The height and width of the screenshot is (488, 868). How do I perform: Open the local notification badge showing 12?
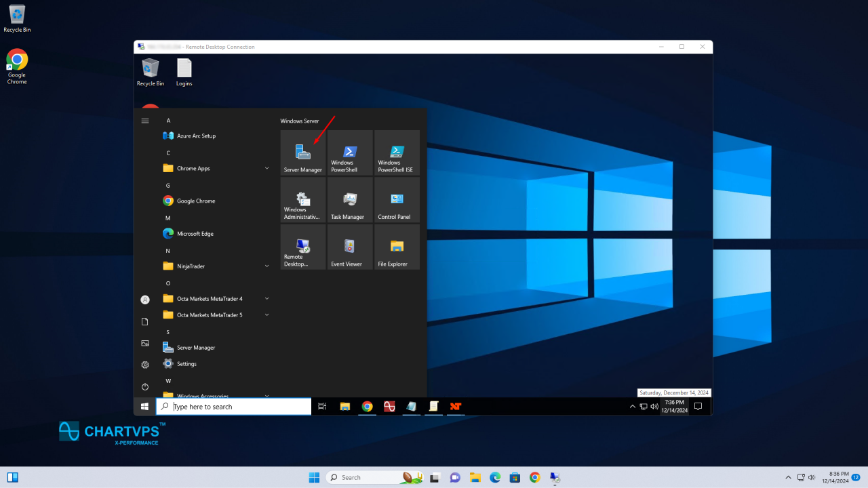(856, 477)
